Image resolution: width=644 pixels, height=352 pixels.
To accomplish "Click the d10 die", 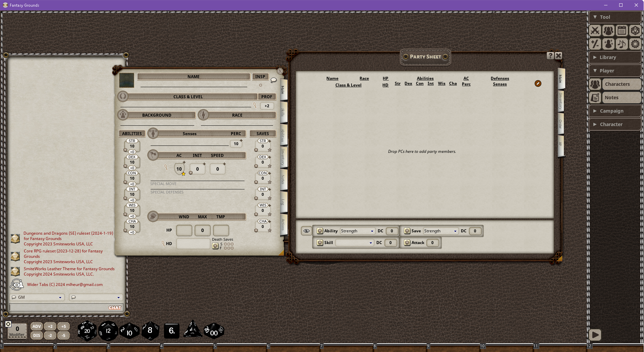I will point(129,332).
